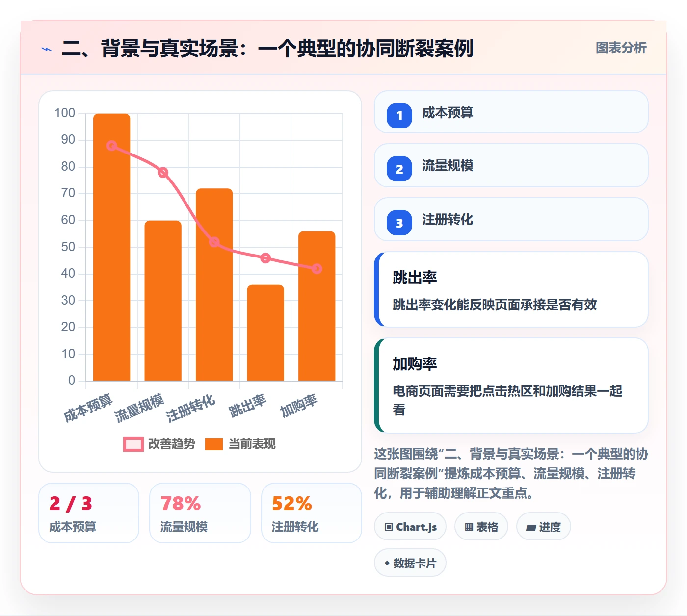Click the trend line point above 跳出率
This screenshot has height=616, width=687.
(265, 258)
